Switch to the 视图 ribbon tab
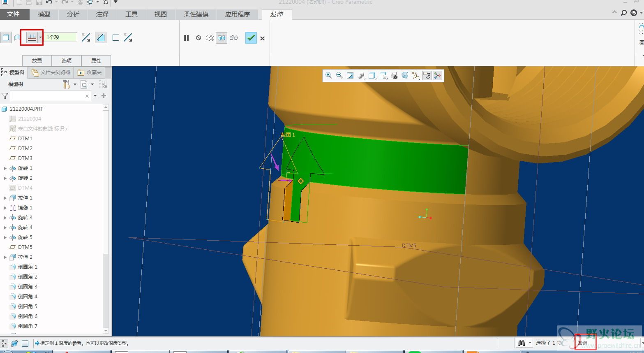Viewport: 644px width, 353px height. click(161, 14)
